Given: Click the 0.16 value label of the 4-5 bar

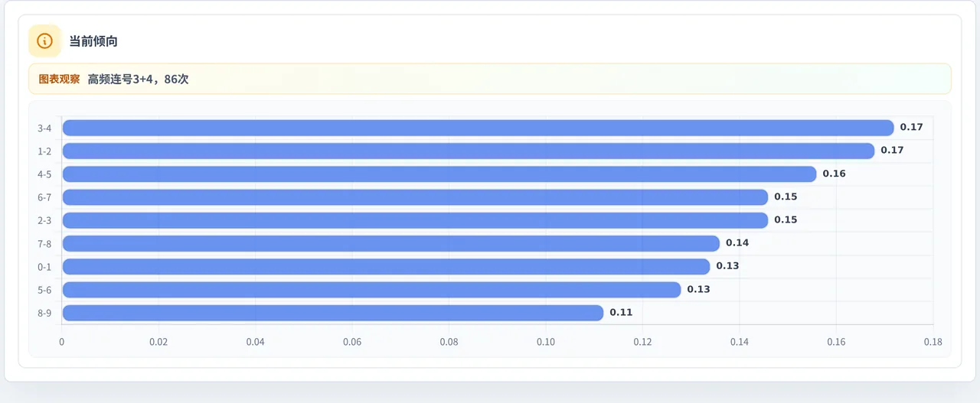Looking at the screenshot, I should [x=834, y=174].
